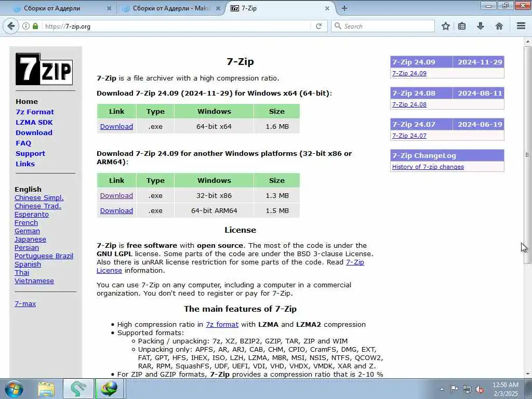Download the 32-bit x86 .exe installer
This screenshot has height=399, width=532.
click(116, 196)
